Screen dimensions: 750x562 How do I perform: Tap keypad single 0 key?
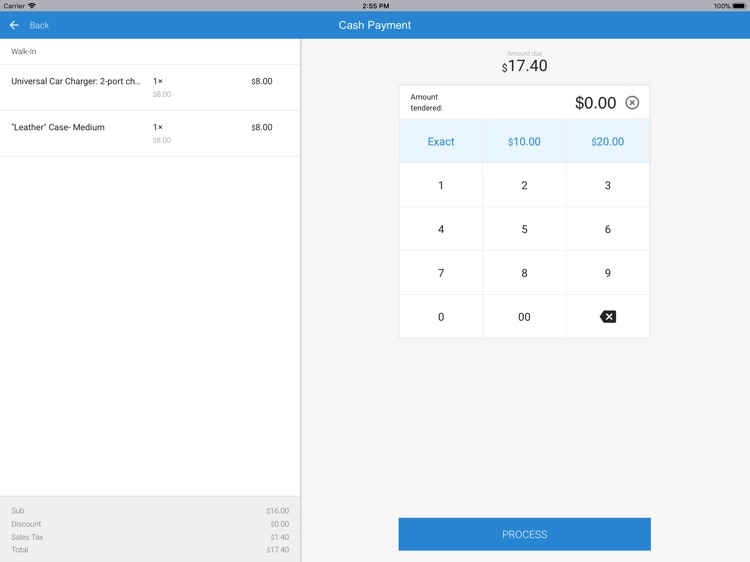tap(441, 317)
